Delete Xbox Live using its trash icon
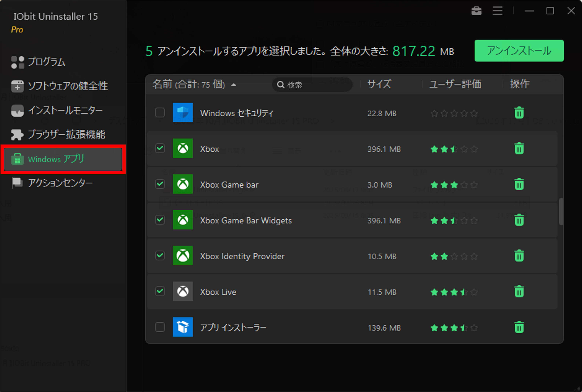582x392 pixels. coord(519,292)
